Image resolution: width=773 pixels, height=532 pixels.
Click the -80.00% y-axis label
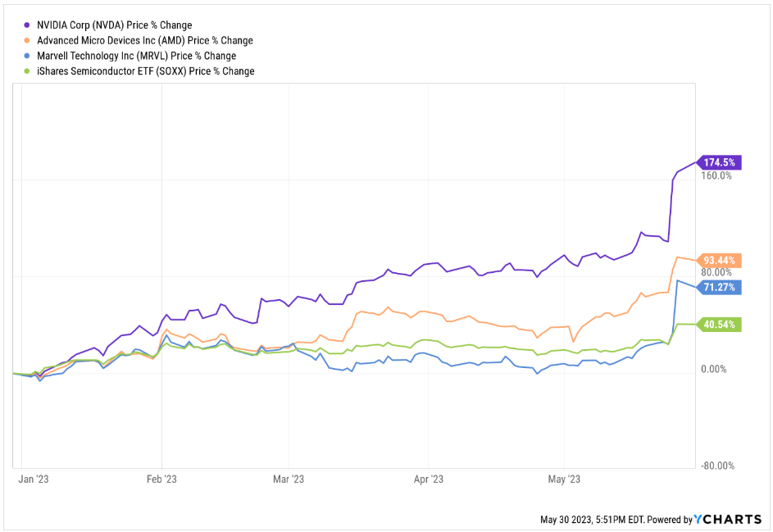coord(716,466)
